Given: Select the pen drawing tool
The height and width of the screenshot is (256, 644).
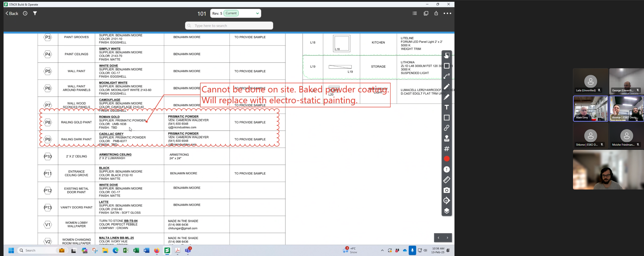Looking at the screenshot, I should (447, 87).
